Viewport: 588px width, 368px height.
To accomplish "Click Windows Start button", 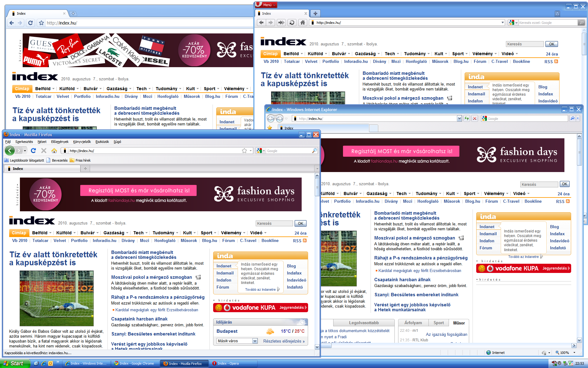I will pyautogui.click(x=15, y=363).
